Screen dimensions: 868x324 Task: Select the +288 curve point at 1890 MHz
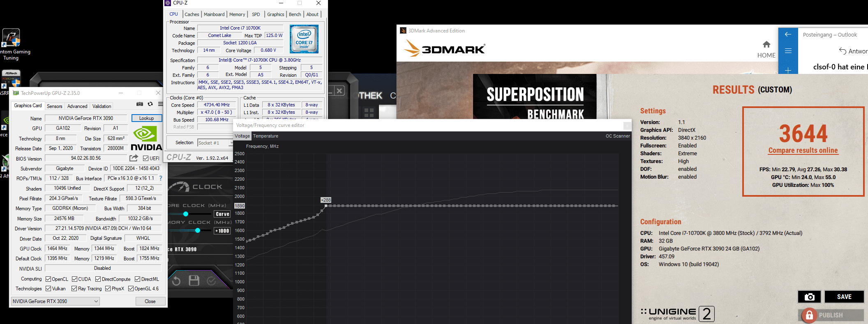[326, 205]
